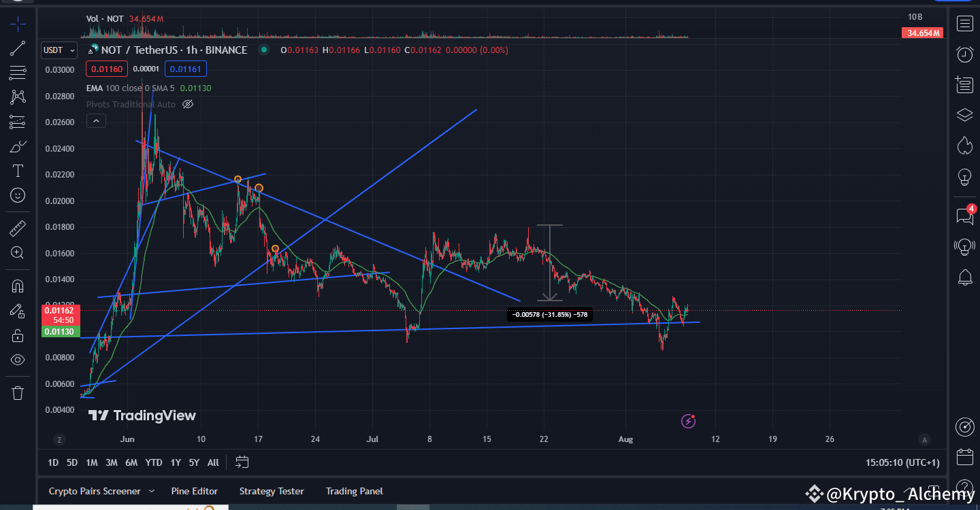The width and height of the screenshot is (980, 510).
Task: Select the Trend Line drawing tool
Action: (18, 48)
